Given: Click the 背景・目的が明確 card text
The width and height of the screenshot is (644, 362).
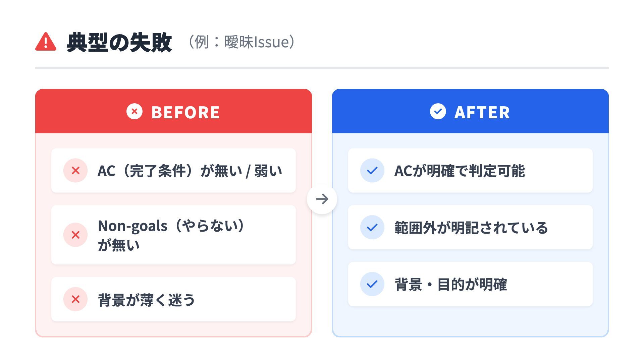Looking at the screenshot, I should coord(450,285).
